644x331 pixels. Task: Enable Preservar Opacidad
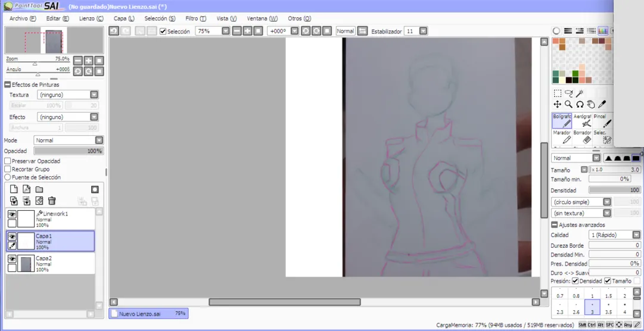tap(7, 161)
